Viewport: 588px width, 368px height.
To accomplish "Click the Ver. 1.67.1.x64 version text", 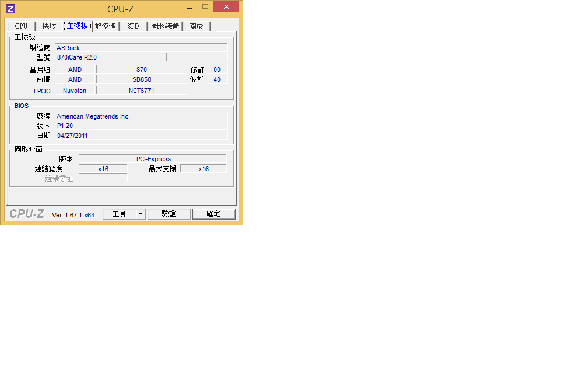I will pos(73,215).
